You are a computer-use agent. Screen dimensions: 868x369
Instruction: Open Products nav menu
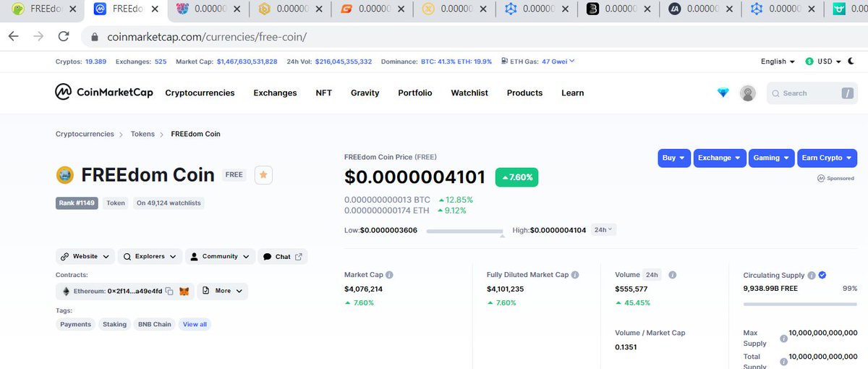(524, 93)
